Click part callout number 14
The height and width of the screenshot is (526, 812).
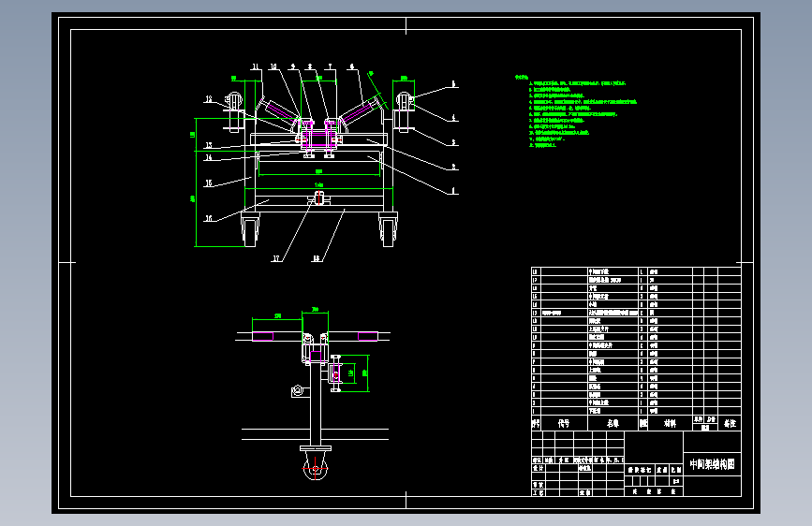[x=208, y=157]
